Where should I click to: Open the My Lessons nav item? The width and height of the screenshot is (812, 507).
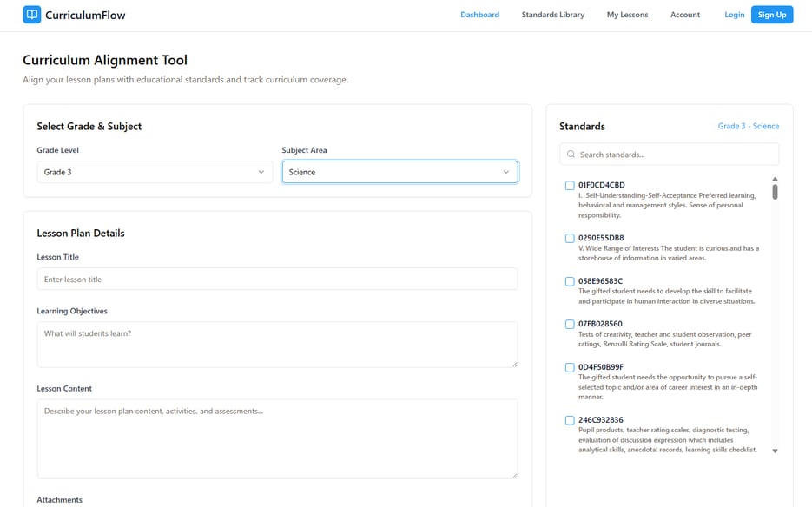[627, 15]
